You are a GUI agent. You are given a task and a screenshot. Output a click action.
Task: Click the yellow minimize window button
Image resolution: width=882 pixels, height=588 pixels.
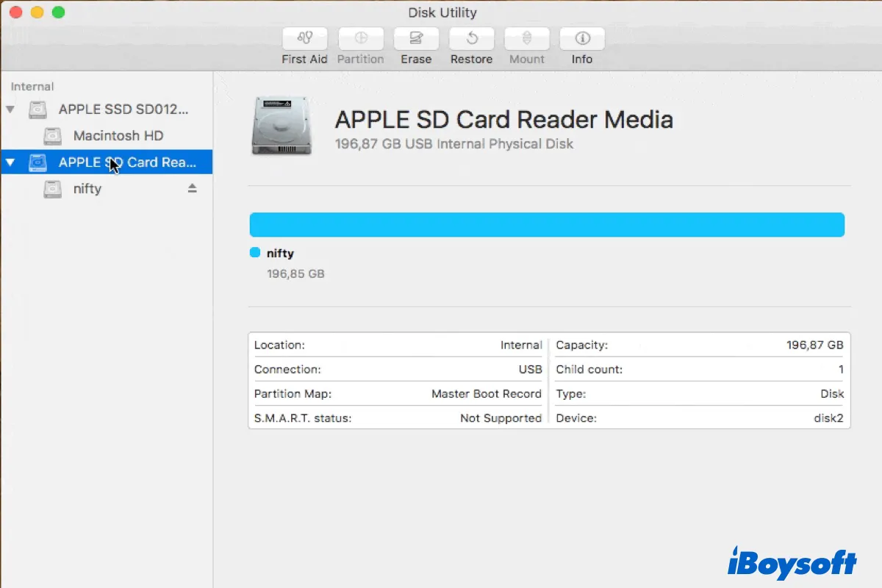point(37,12)
